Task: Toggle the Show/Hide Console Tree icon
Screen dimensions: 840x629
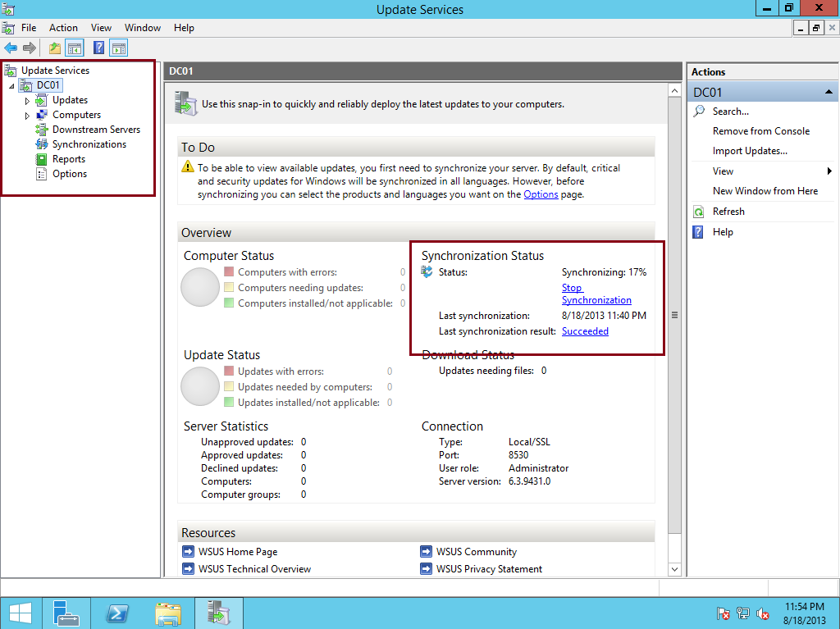Action: pos(75,48)
